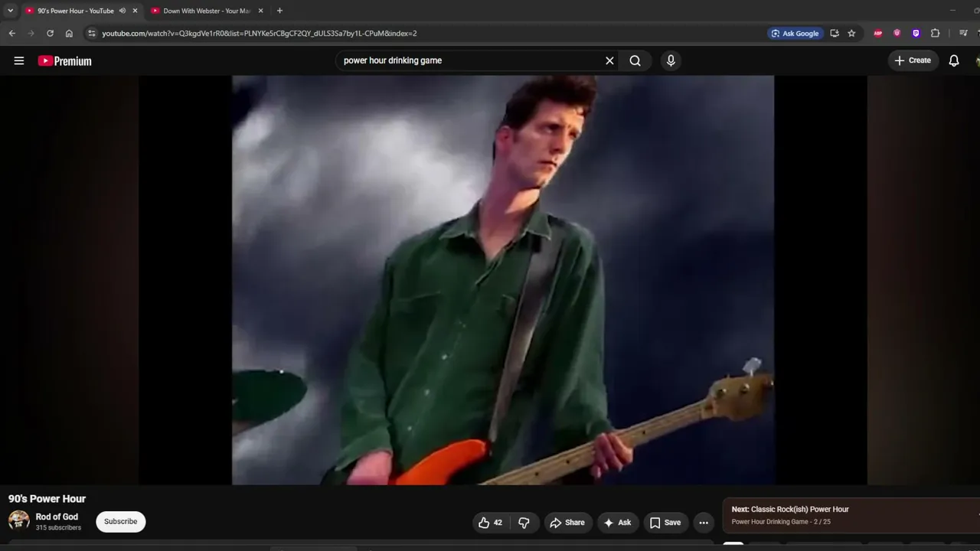Screen dimensions: 980x551
Task: Open the Rod of God channel name link
Action: point(57,517)
